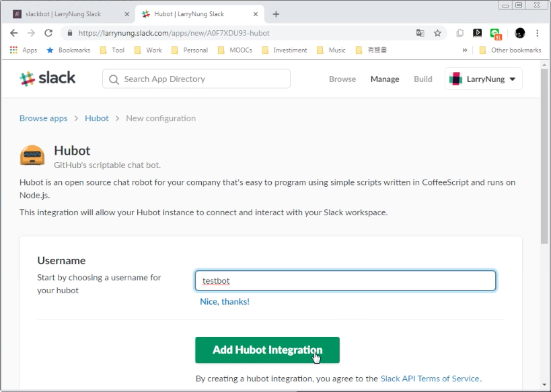This screenshot has width=551, height=392.
Task: Click the scrollbar down arrow
Action: (544, 385)
